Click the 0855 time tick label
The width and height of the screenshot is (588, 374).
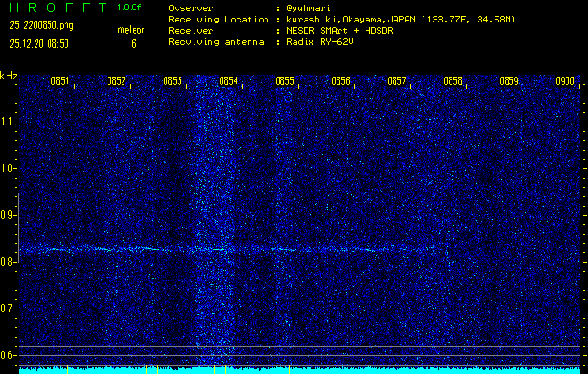tap(284, 81)
